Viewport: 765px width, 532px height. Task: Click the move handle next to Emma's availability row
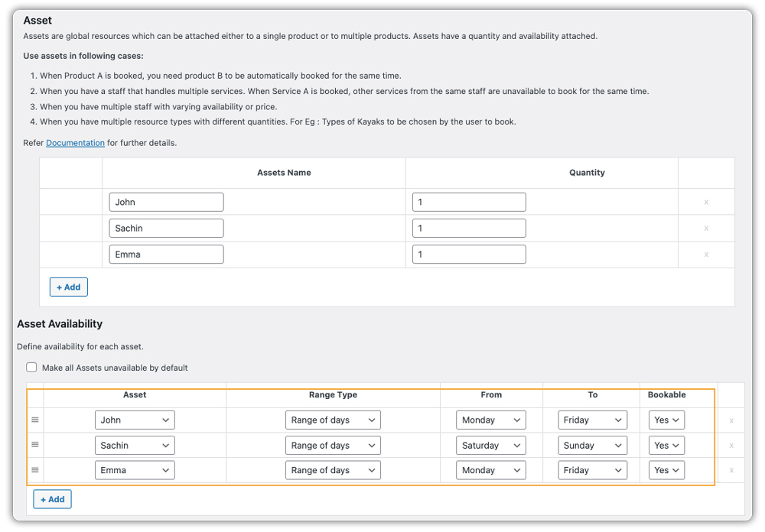pyautogui.click(x=34, y=470)
